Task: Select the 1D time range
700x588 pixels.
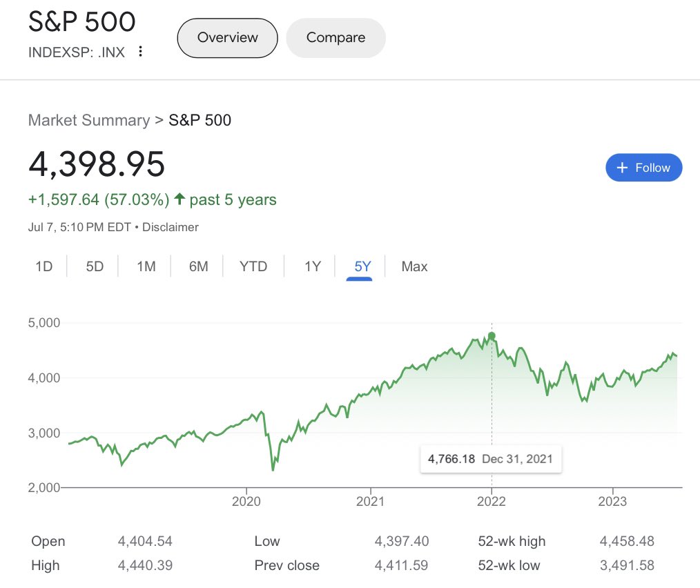Action: point(43,266)
